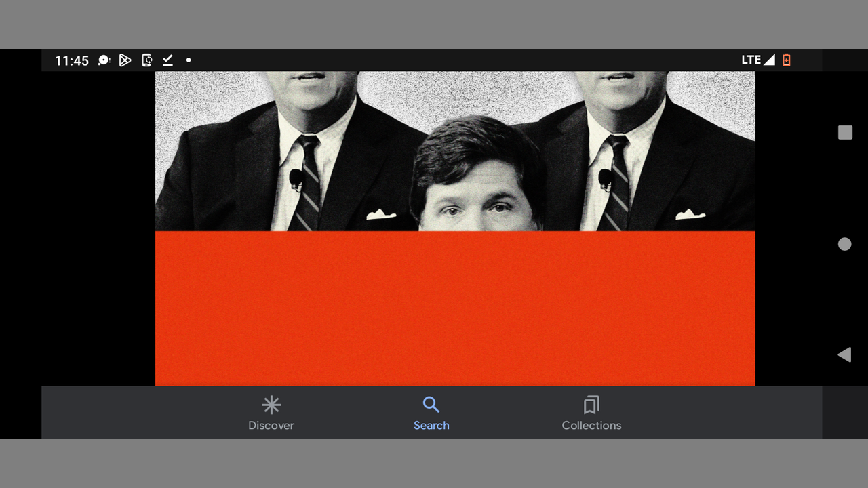Tap the notification overflow dot
This screenshot has width=868, height=488.
click(x=189, y=60)
